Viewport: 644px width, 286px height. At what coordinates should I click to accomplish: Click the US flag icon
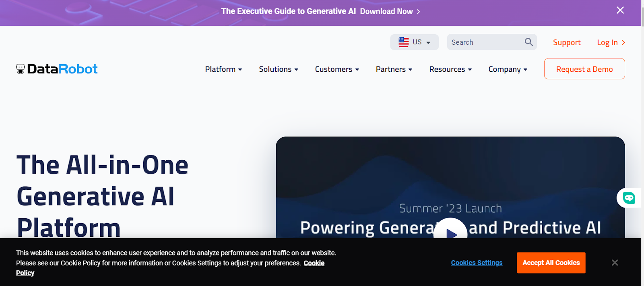tap(404, 42)
